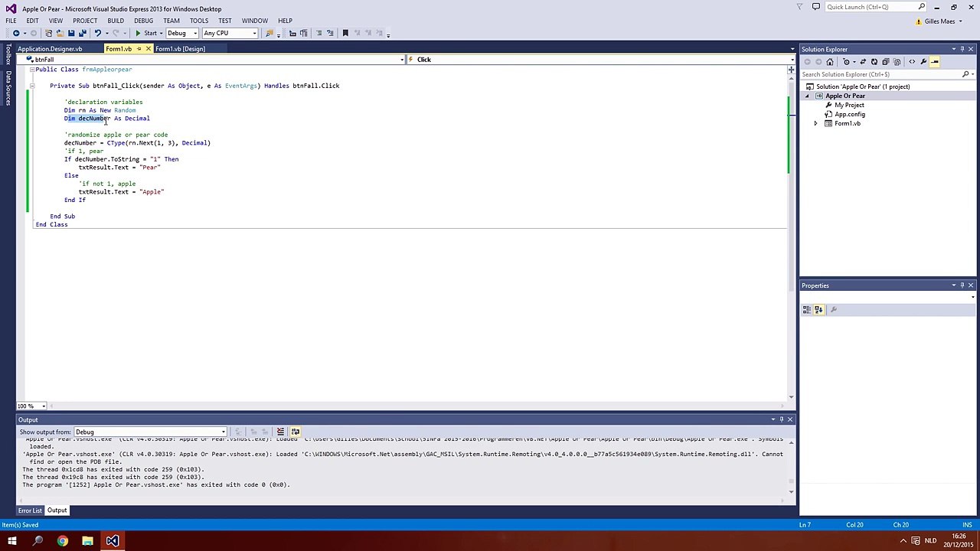Screen dimensions: 980x551
Task: Click the Quick Launch search box
Action: (x=875, y=7)
